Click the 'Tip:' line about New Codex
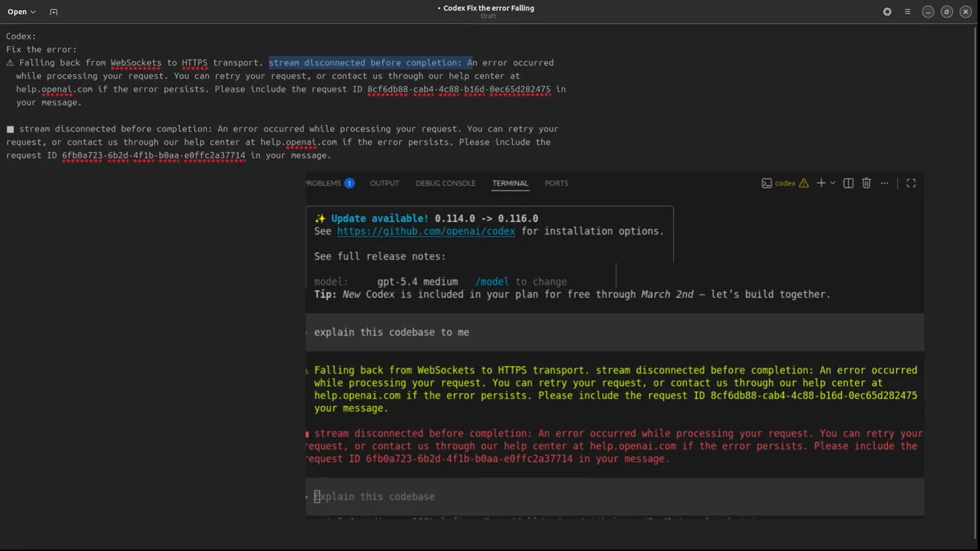980x551 pixels. point(572,294)
